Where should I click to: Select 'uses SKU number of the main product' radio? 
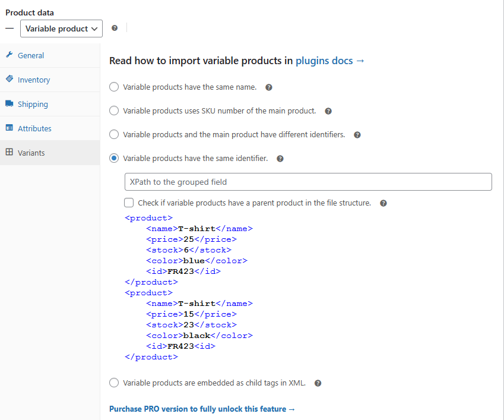114,111
